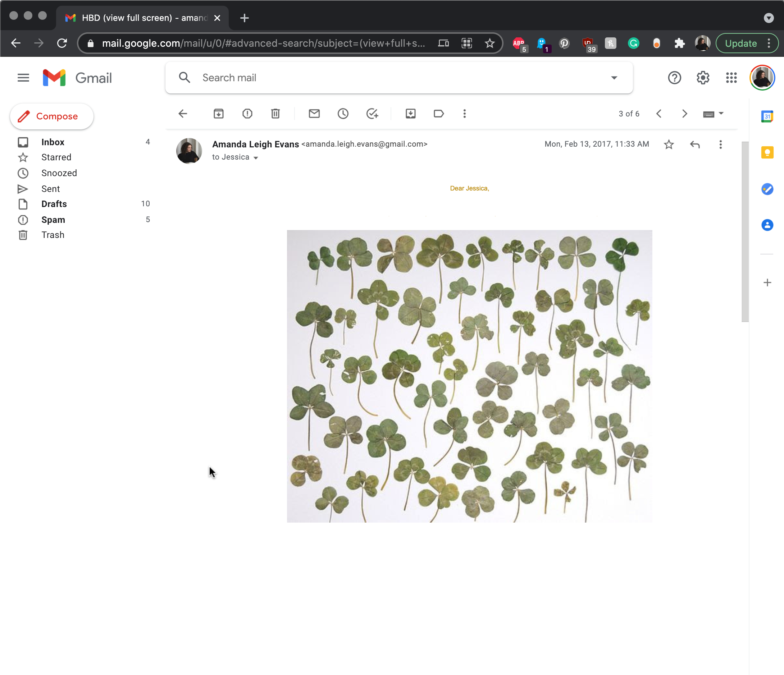Screen dimensions: 784x675
Task: Show search options dropdown arrow
Action: point(614,78)
